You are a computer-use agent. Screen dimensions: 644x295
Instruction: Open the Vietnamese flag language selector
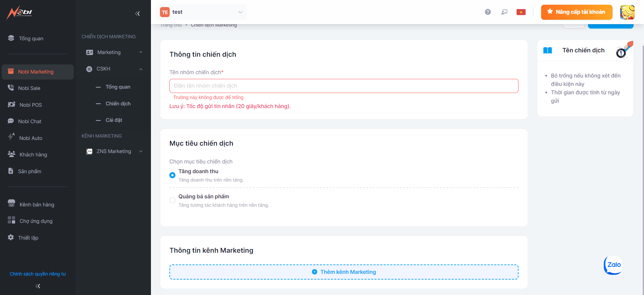521,12
